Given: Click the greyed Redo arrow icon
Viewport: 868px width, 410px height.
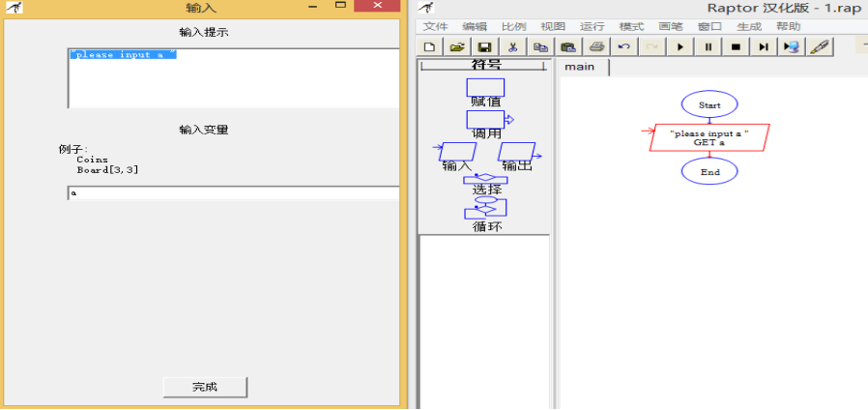Looking at the screenshot, I should coord(651,47).
